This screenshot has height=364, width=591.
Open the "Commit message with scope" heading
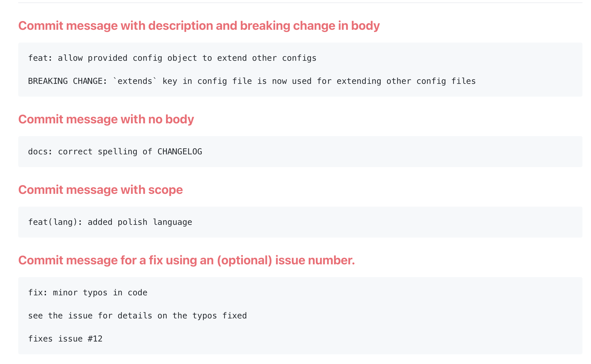[x=100, y=190]
